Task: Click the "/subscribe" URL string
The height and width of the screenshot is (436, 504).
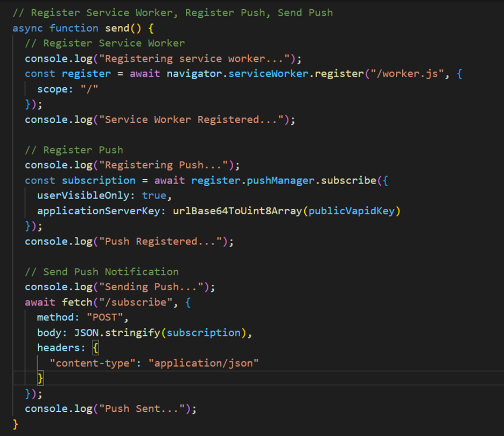Action: tap(136, 303)
